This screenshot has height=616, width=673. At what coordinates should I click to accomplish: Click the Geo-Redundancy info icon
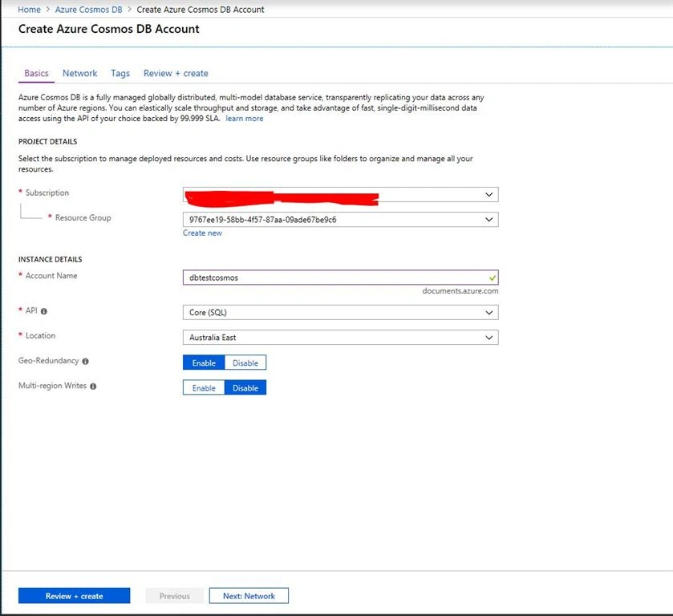point(85,362)
